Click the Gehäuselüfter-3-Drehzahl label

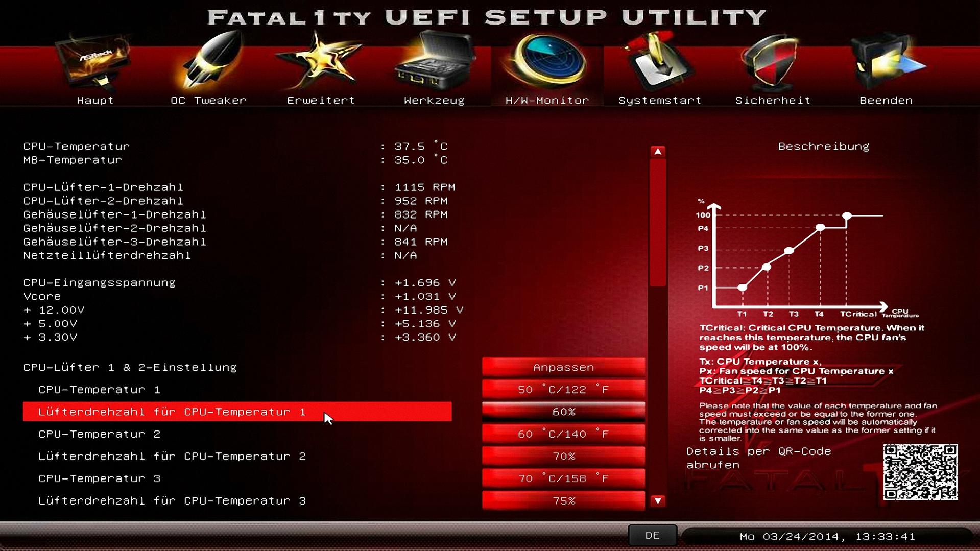(x=115, y=242)
